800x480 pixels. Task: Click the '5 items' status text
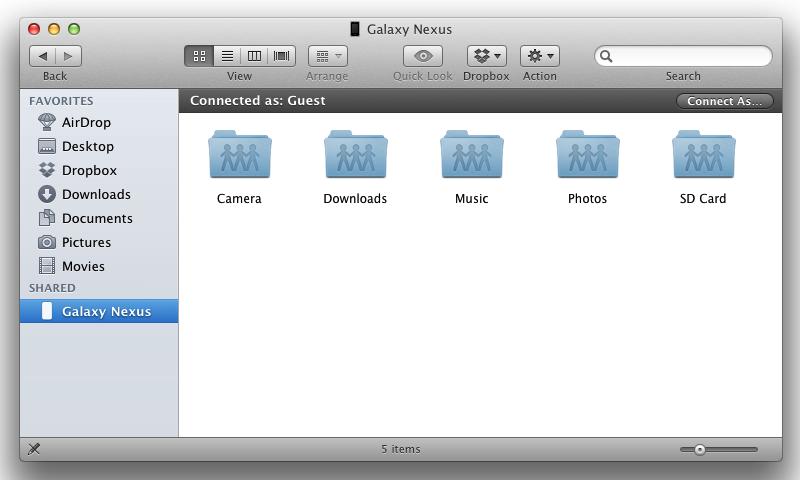[401, 449]
